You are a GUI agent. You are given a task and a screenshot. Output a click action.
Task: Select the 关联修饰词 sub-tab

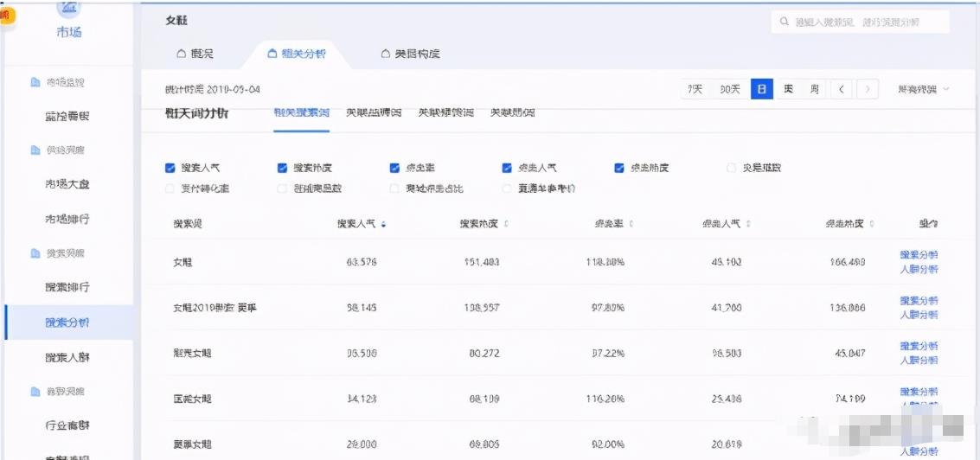[446, 113]
